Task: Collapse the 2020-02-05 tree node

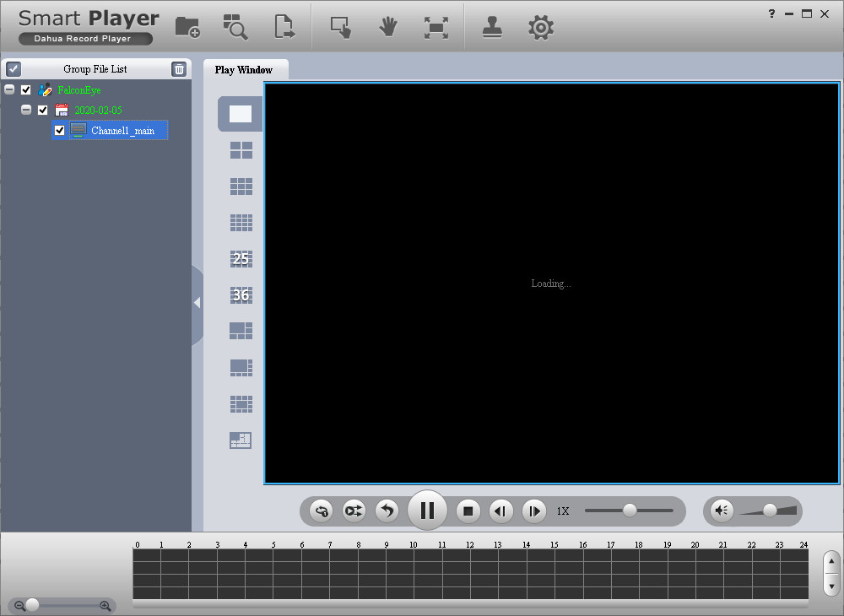Action: click(26, 110)
